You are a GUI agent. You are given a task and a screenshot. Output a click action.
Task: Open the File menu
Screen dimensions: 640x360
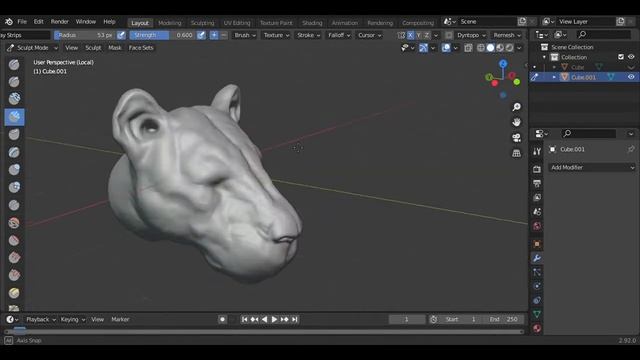[x=22, y=22]
